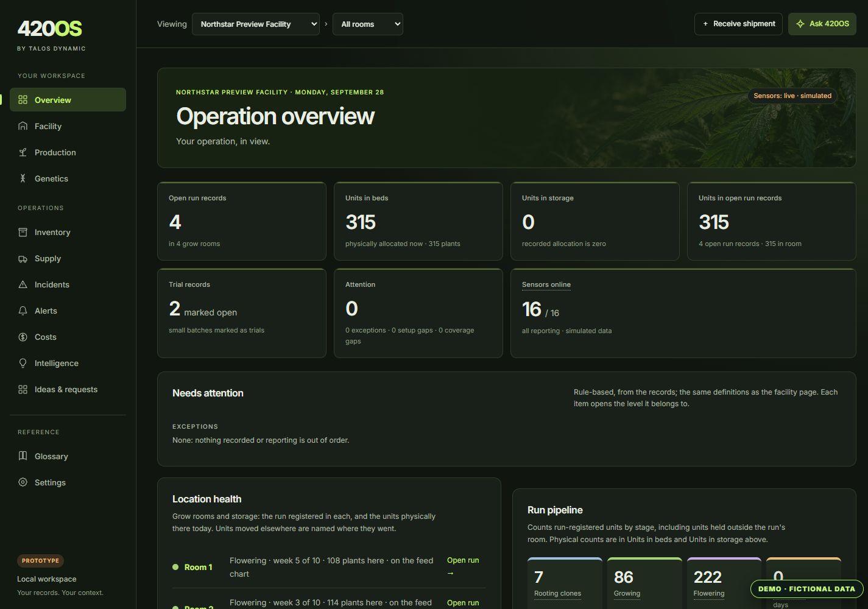Click the Room 1 location label
This screenshot has height=609, width=868.
click(x=198, y=567)
